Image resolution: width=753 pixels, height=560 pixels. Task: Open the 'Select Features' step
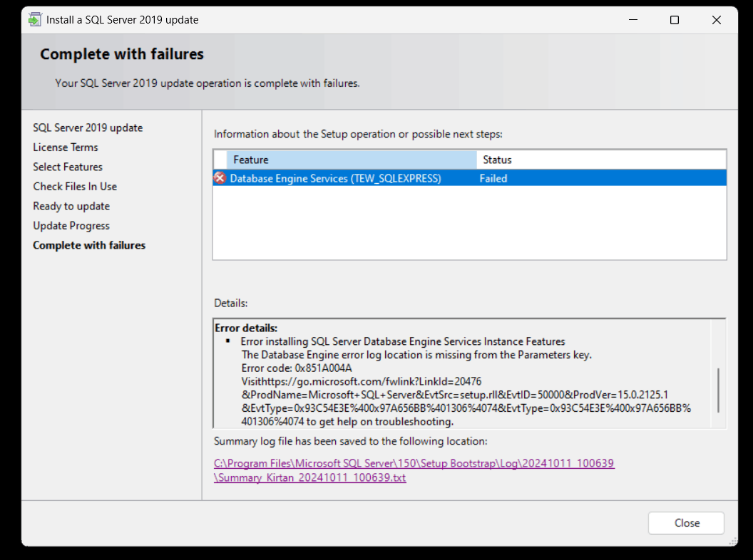[x=68, y=167]
